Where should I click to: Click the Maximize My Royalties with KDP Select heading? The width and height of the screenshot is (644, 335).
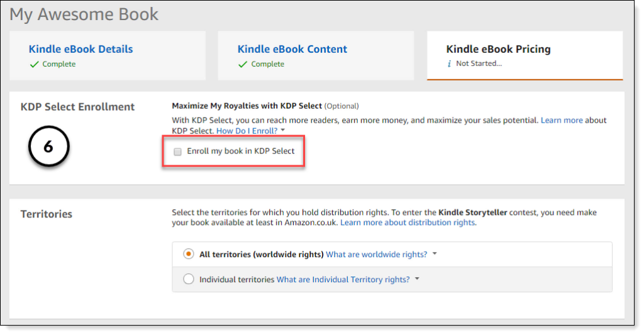click(x=247, y=106)
